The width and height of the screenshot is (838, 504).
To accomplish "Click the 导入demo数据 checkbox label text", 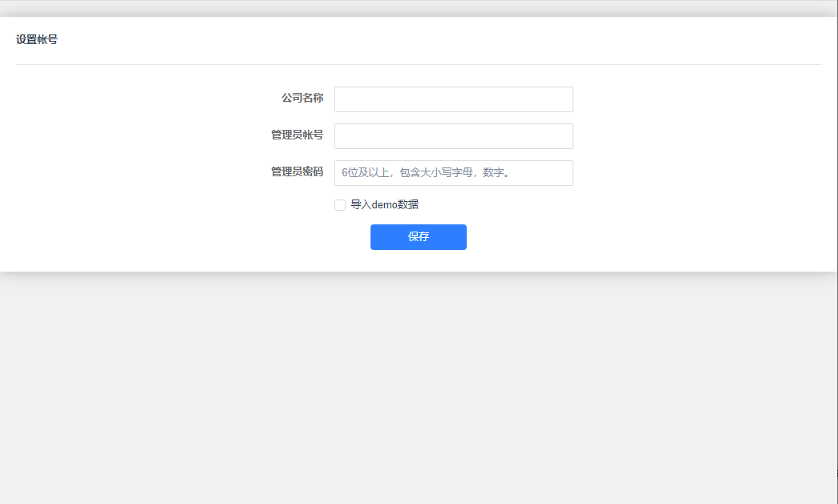I will [384, 205].
